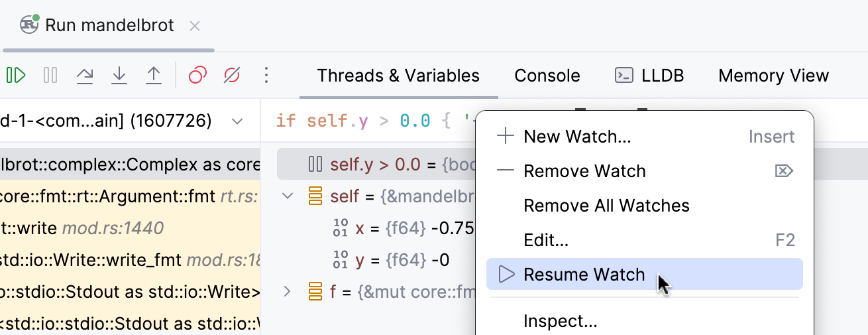868x335 pixels.
Task: Click the Pause Program icon
Action: (50, 76)
